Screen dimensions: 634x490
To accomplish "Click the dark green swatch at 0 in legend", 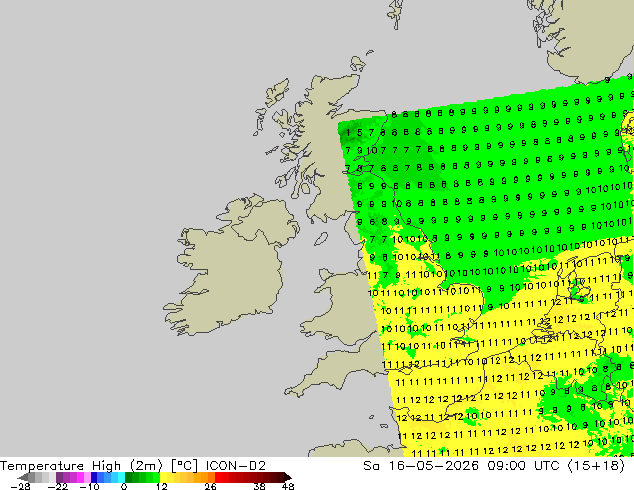I will [129, 477].
